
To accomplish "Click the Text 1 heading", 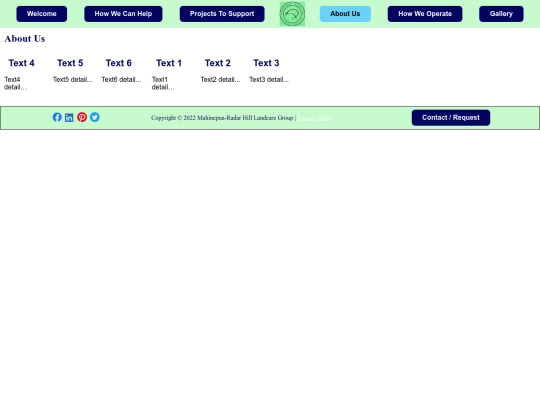I will 169,63.
